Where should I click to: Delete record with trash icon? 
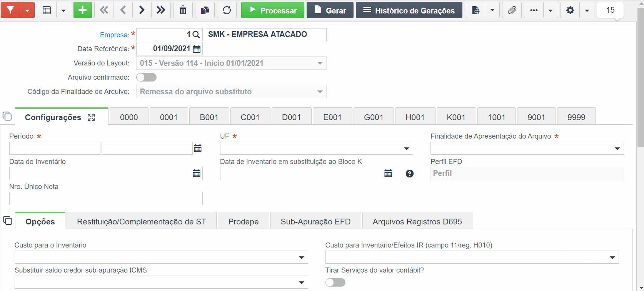183,10
